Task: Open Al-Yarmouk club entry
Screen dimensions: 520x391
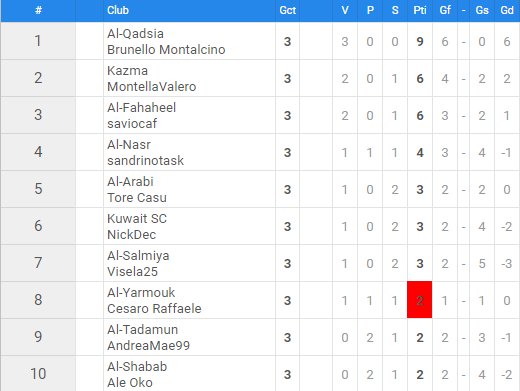Action: (141, 293)
